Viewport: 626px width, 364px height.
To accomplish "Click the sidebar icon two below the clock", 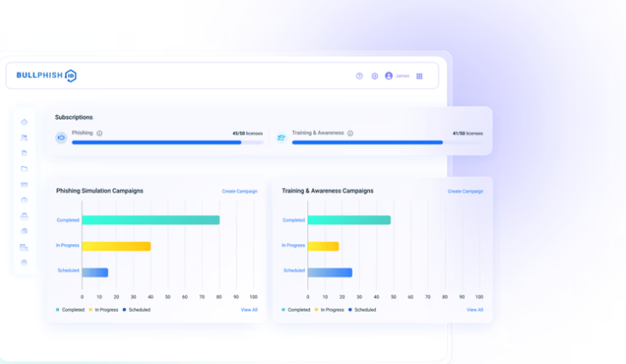I will (24, 231).
